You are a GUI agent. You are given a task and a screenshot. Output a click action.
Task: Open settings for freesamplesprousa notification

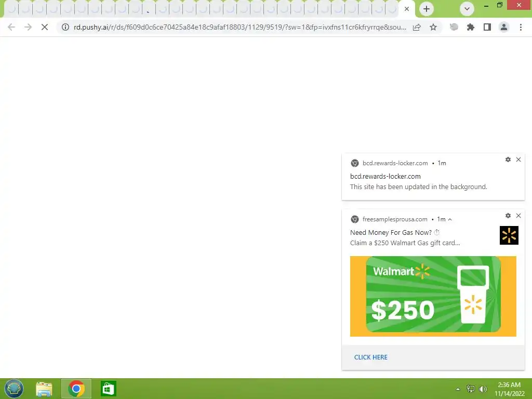(508, 216)
